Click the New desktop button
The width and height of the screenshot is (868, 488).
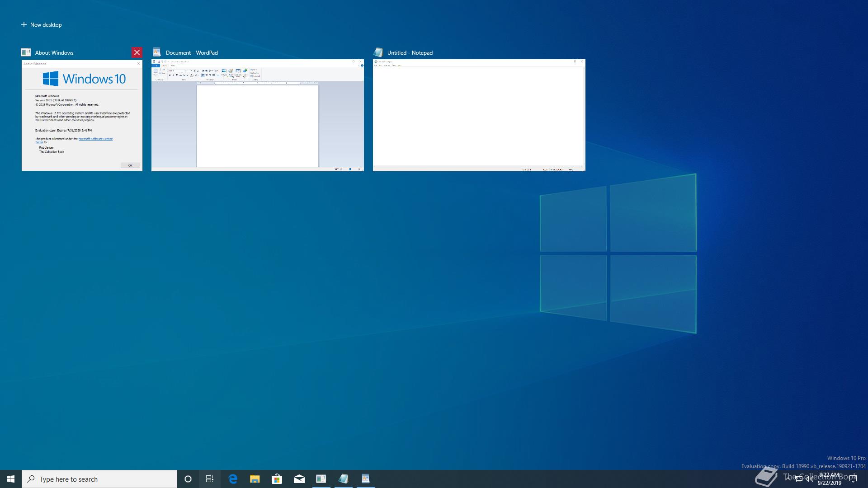[41, 24]
